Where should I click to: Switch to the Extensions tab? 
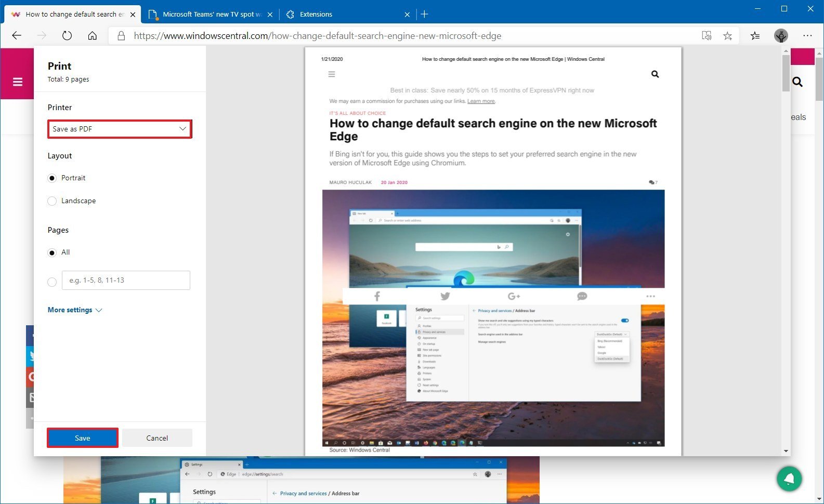tap(347, 15)
